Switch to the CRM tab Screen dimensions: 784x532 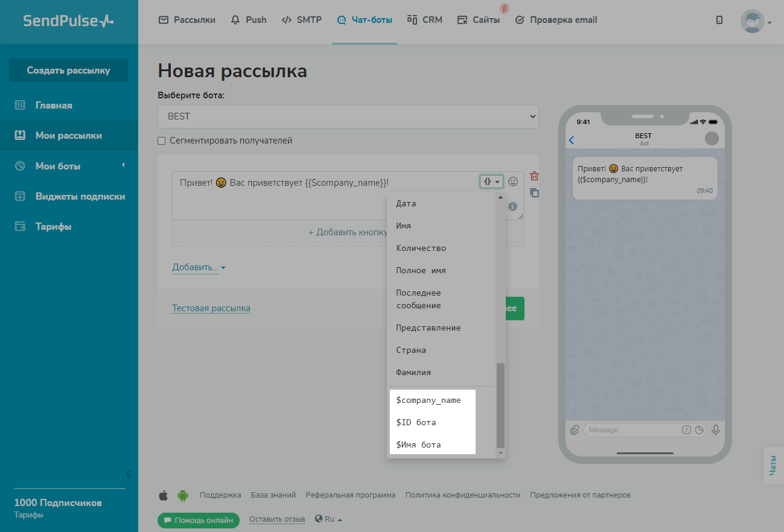pos(425,20)
